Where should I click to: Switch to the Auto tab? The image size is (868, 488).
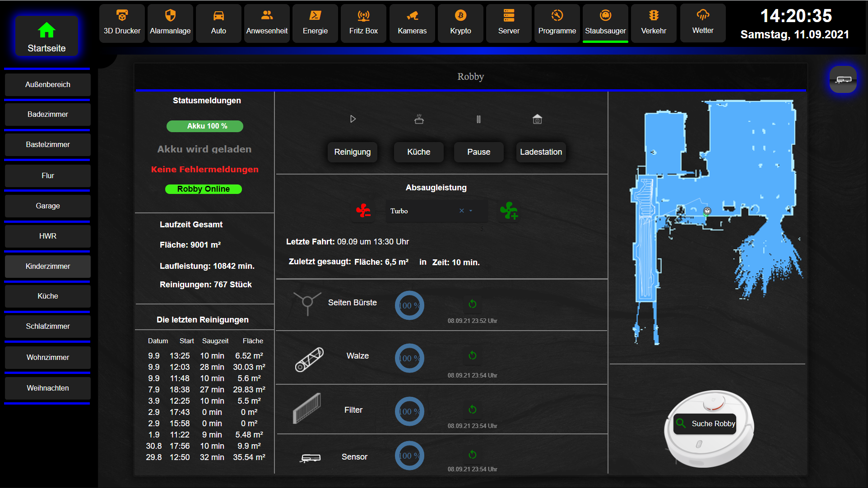coord(218,23)
